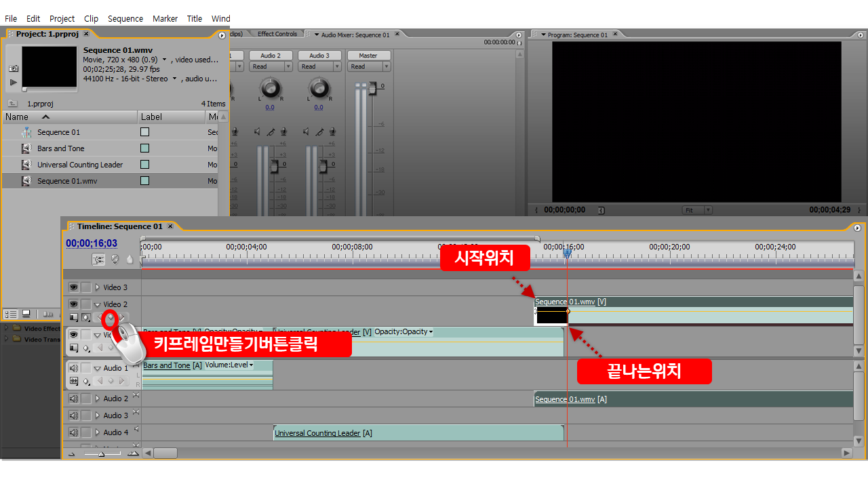This screenshot has width=868, height=488.
Task: Collapse the Video 2 track
Action: pos(97,304)
